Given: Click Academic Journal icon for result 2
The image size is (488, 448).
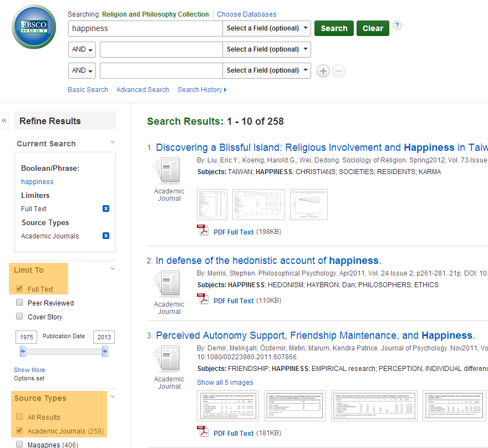Looking at the screenshot, I should point(167,284).
